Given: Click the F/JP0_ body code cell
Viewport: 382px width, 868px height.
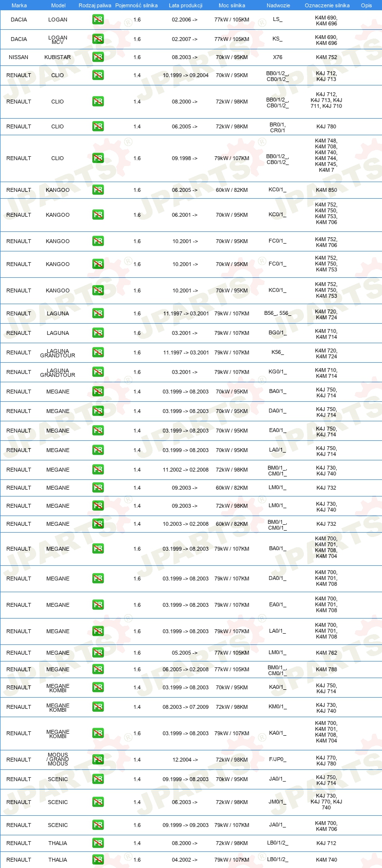Looking at the screenshot, I should (x=277, y=760).
